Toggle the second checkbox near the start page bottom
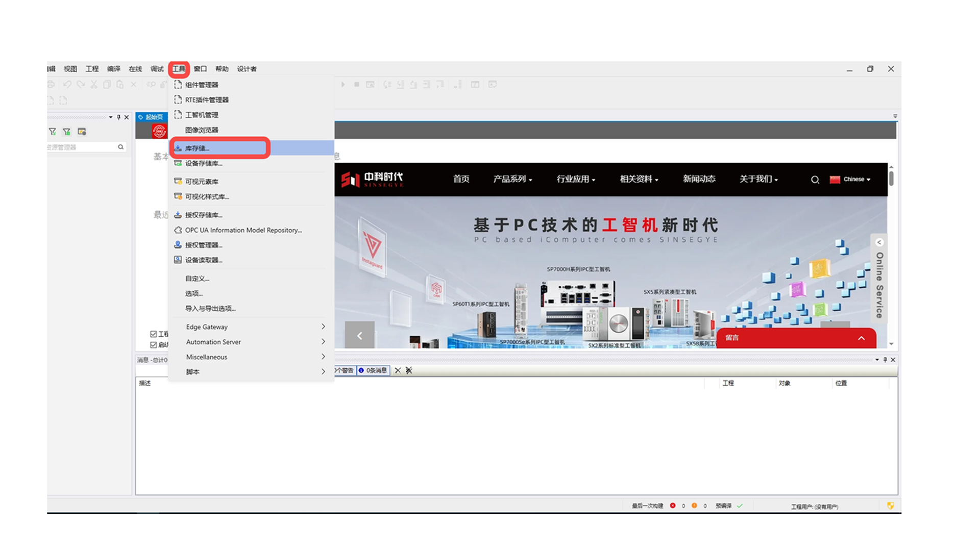980x551 pixels. (153, 345)
